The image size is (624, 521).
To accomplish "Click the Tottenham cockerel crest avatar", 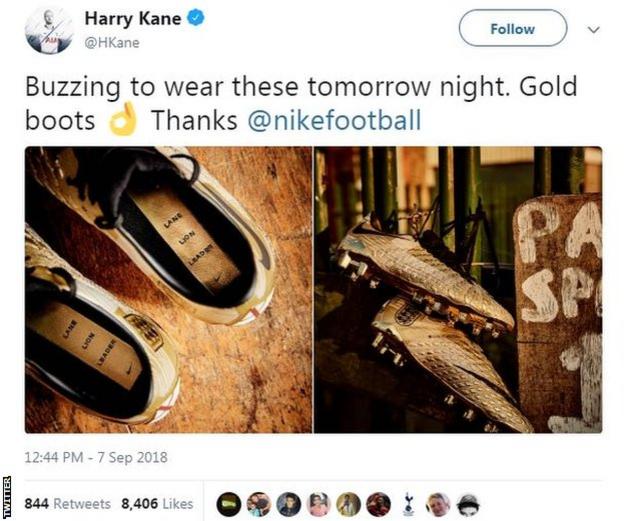I will point(408,504).
